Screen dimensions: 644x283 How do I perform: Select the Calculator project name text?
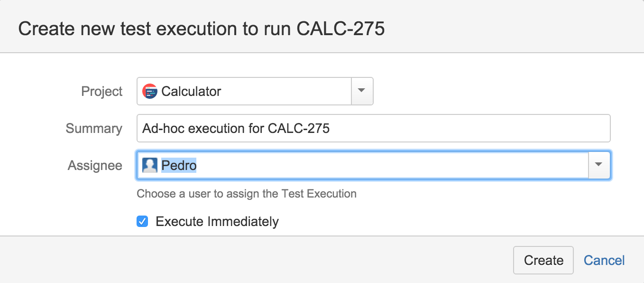point(191,91)
